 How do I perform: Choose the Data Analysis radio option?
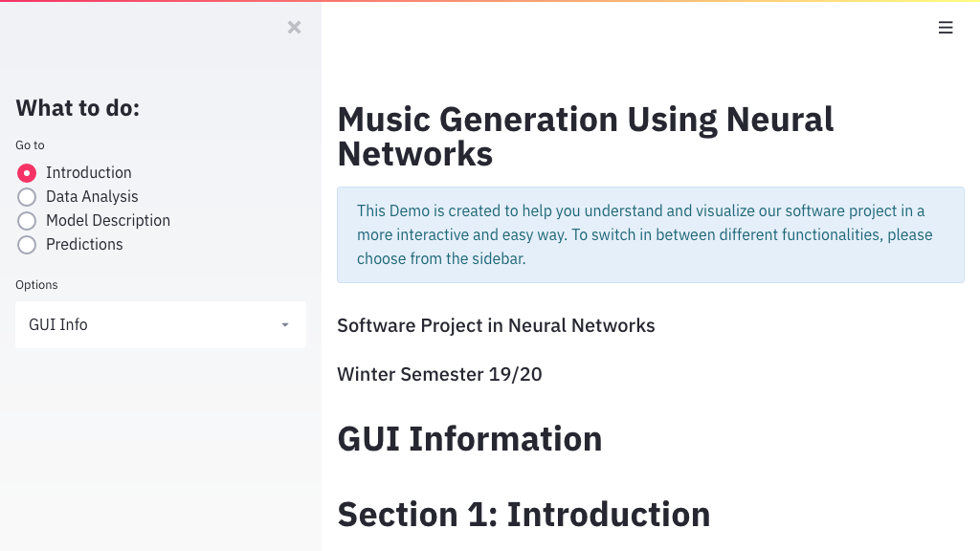[27, 197]
